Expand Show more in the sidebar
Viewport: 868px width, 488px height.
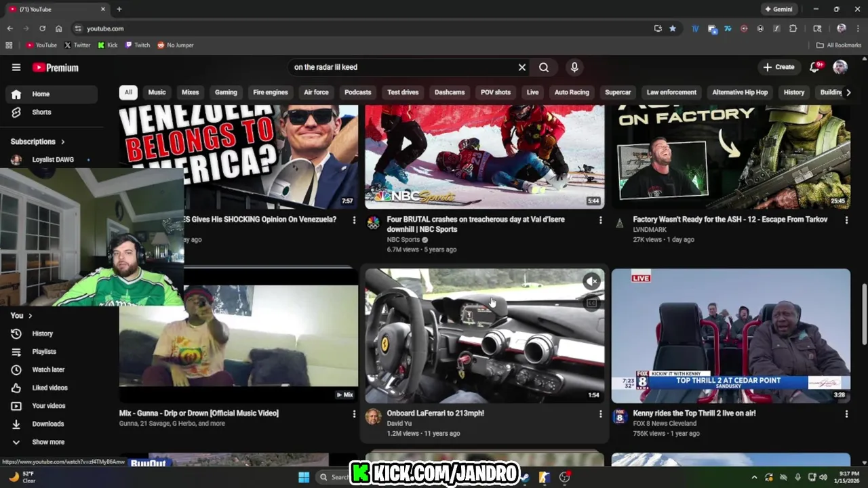pos(52,442)
